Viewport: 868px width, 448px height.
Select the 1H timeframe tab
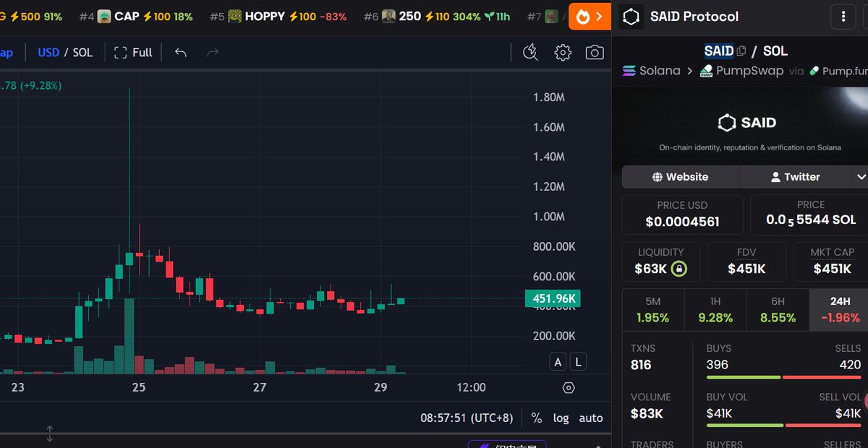[x=715, y=310]
